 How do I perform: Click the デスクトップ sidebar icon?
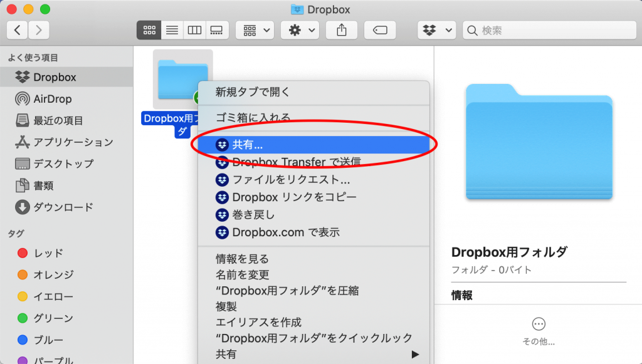point(22,164)
